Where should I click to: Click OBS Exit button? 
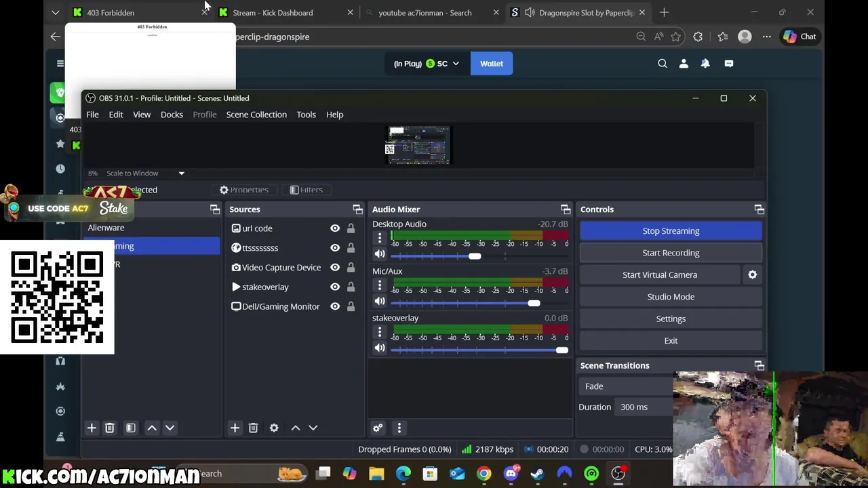pos(671,341)
